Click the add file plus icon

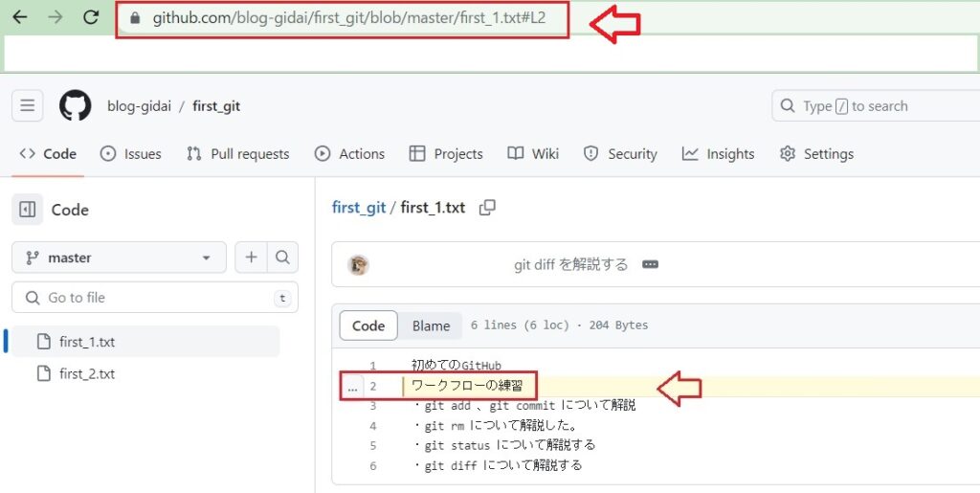(251, 258)
